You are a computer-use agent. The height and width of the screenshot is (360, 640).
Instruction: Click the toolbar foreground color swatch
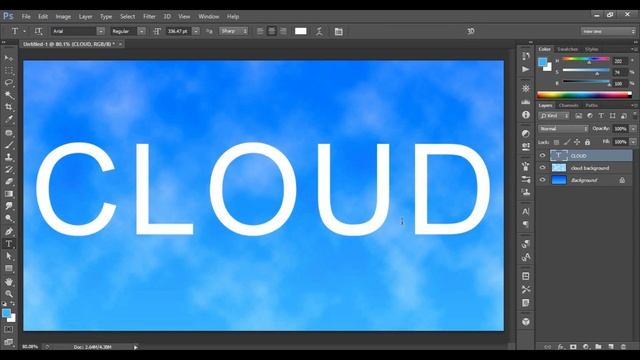(6, 313)
